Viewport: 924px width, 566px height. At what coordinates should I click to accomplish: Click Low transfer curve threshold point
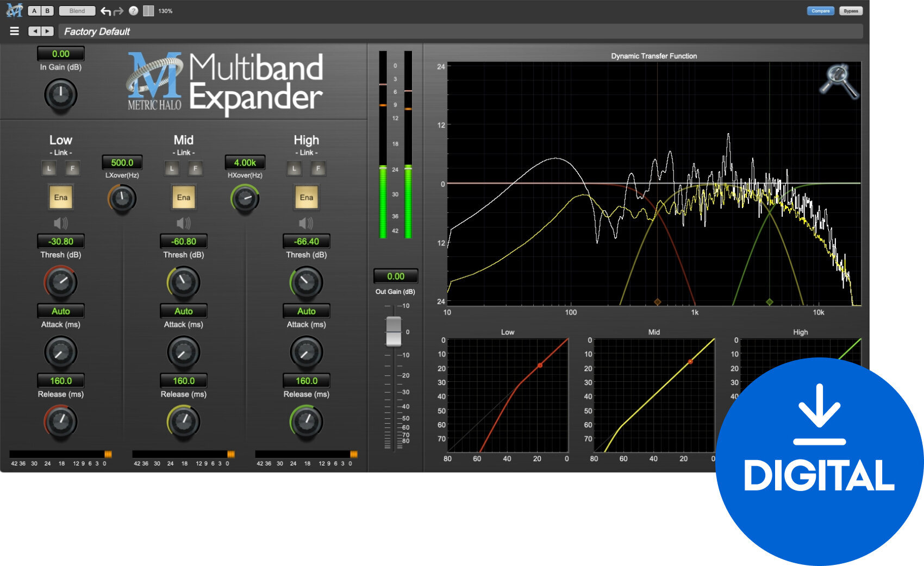tap(540, 366)
